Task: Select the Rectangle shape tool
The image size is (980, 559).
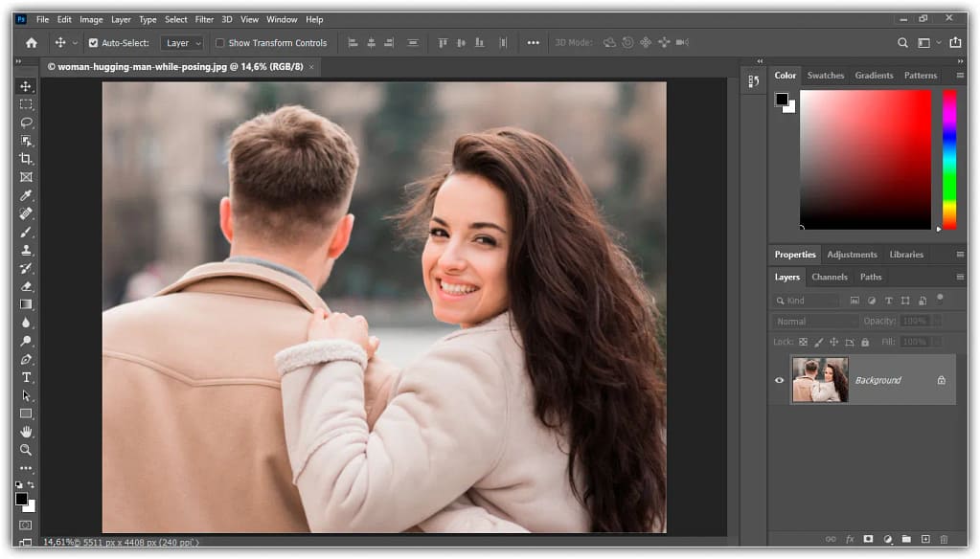Action: pos(26,414)
